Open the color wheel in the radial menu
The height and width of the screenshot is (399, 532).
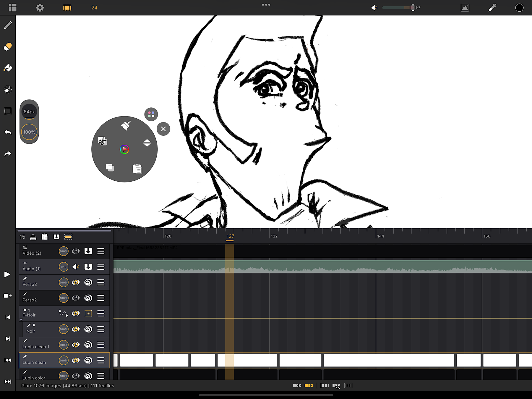tap(124, 149)
